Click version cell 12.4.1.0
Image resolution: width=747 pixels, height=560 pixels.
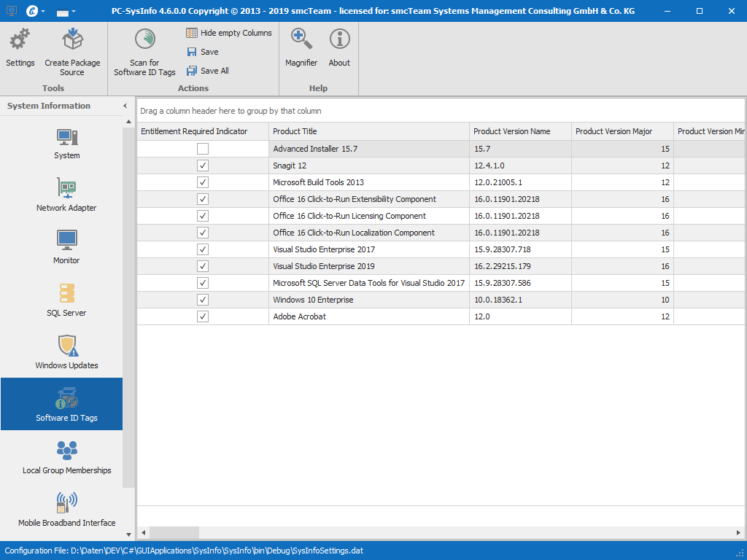tap(520, 166)
